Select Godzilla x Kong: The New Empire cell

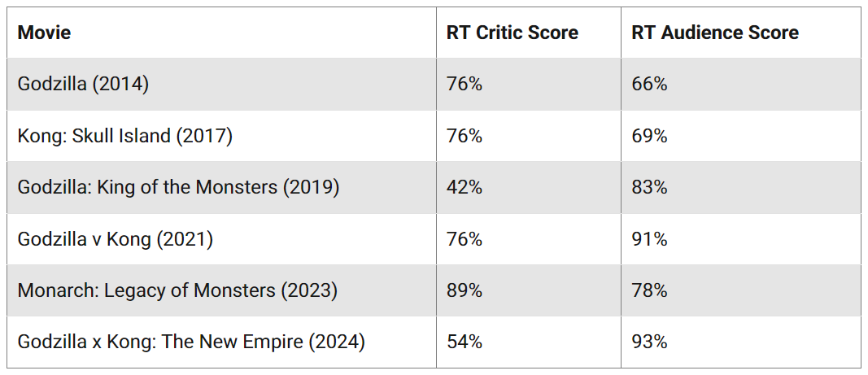tap(191, 342)
